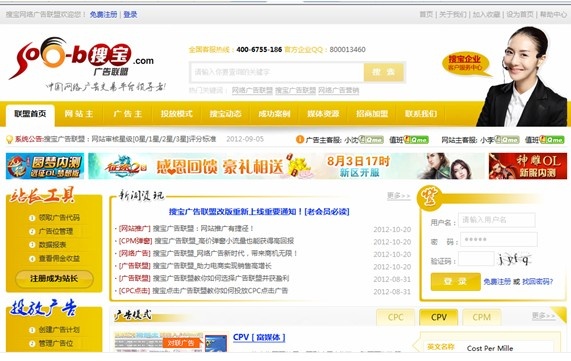Select 联系我们 navigation tab
The image size is (571, 361).
coord(421,114)
